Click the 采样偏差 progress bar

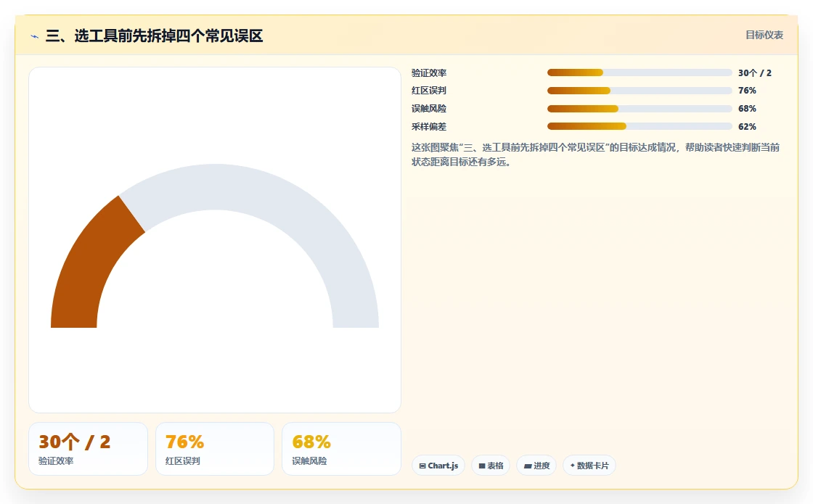(640, 126)
